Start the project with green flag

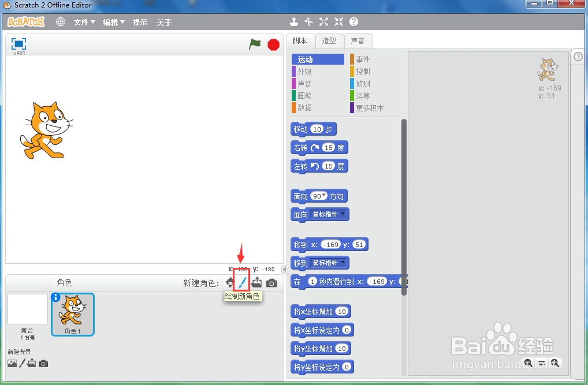(x=255, y=44)
